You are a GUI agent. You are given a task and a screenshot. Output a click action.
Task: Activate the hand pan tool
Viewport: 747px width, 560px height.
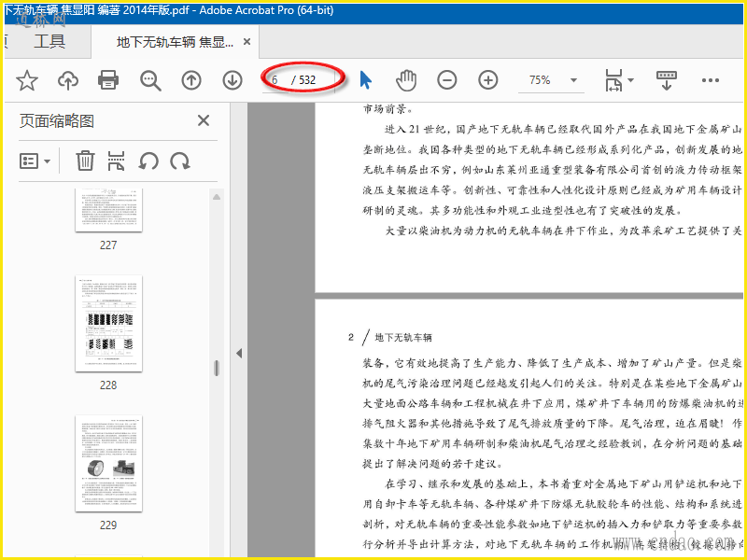coord(406,80)
